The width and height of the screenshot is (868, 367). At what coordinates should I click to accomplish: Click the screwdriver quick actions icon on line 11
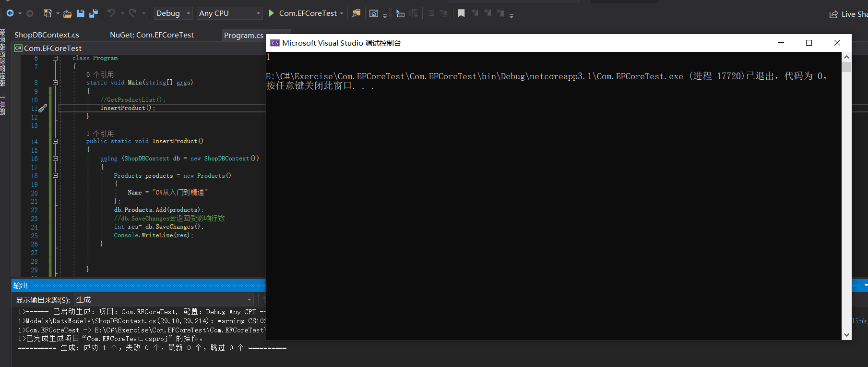point(43,108)
